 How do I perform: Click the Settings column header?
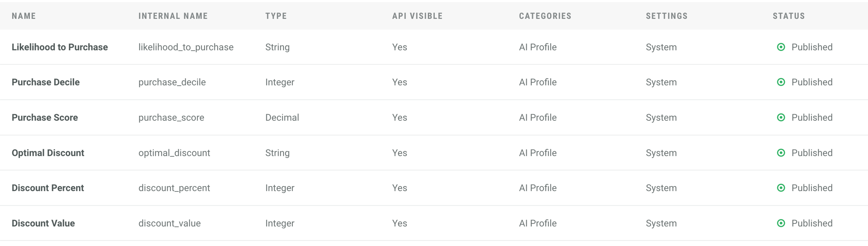666,16
